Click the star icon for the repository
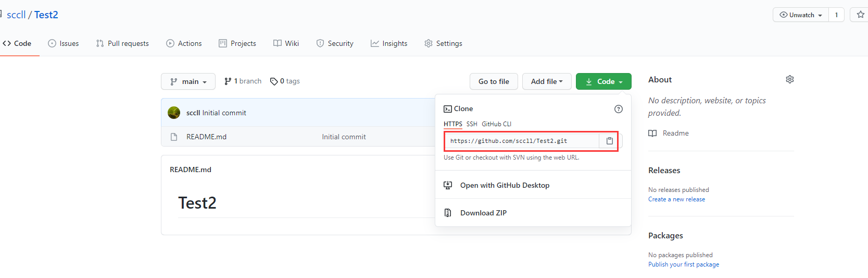The width and height of the screenshot is (868, 278). pyautogui.click(x=860, y=15)
